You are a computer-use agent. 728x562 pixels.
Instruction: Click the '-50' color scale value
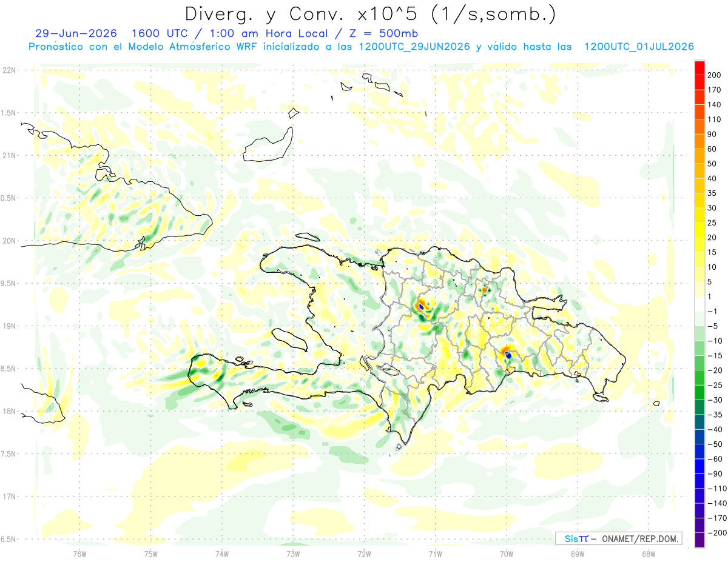pyautogui.click(x=716, y=444)
